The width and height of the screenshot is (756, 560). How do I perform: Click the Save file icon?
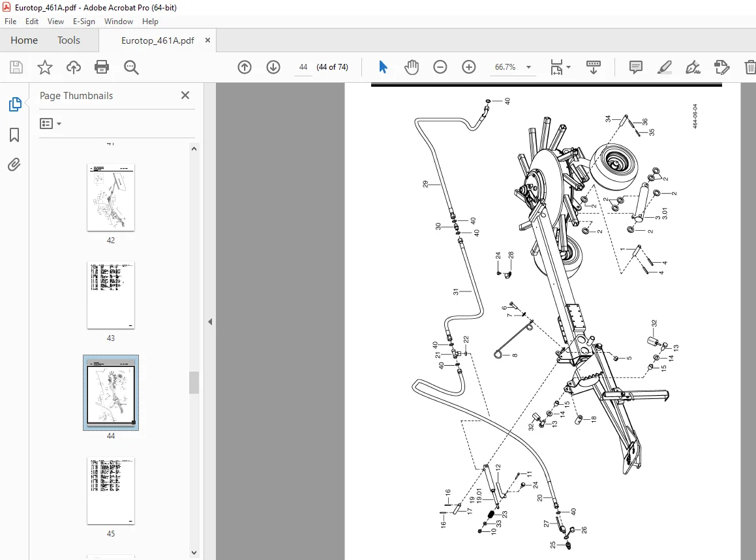16,67
